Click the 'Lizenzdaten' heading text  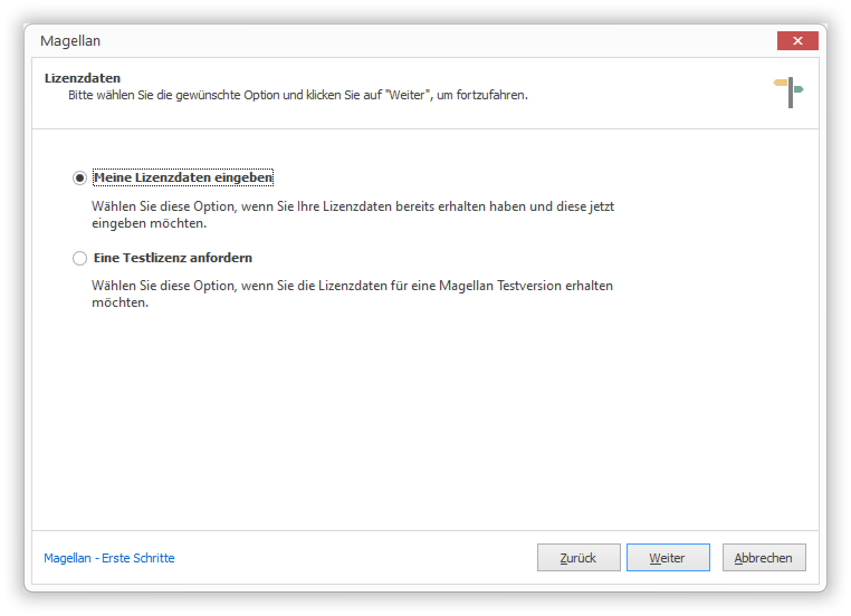[x=83, y=78]
